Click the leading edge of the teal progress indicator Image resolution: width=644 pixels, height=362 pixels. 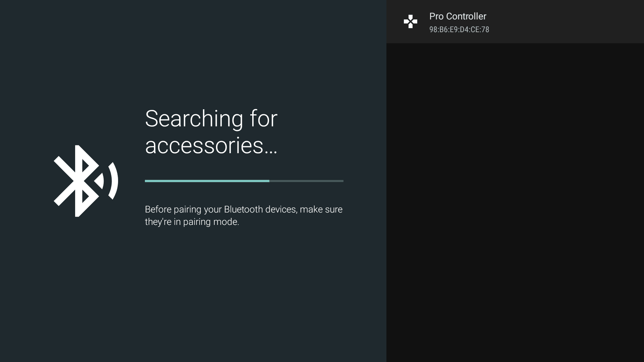(x=268, y=181)
